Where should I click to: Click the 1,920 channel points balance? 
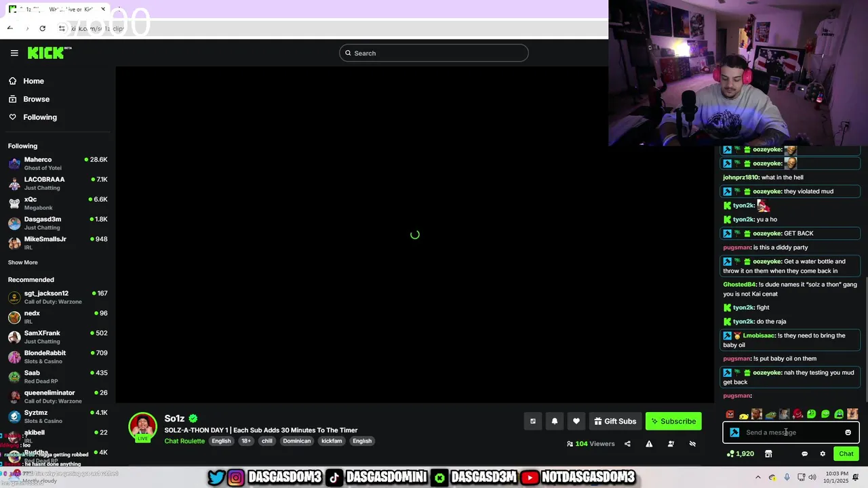click(x=741, y=454)
